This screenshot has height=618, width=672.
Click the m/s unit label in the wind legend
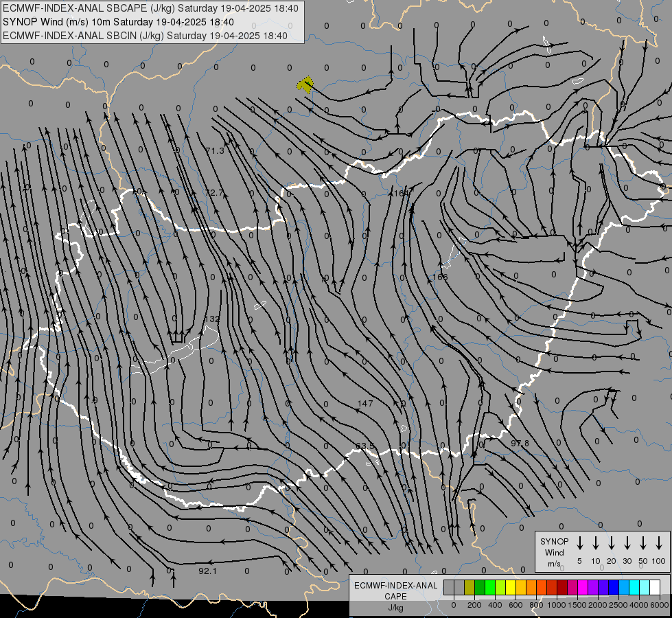pos(554,564)
